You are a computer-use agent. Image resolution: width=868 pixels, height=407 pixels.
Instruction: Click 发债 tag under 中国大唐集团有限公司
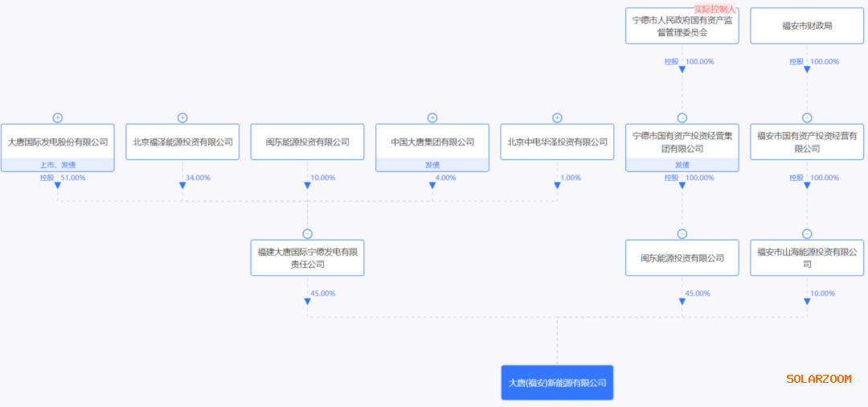pos(432,165)
